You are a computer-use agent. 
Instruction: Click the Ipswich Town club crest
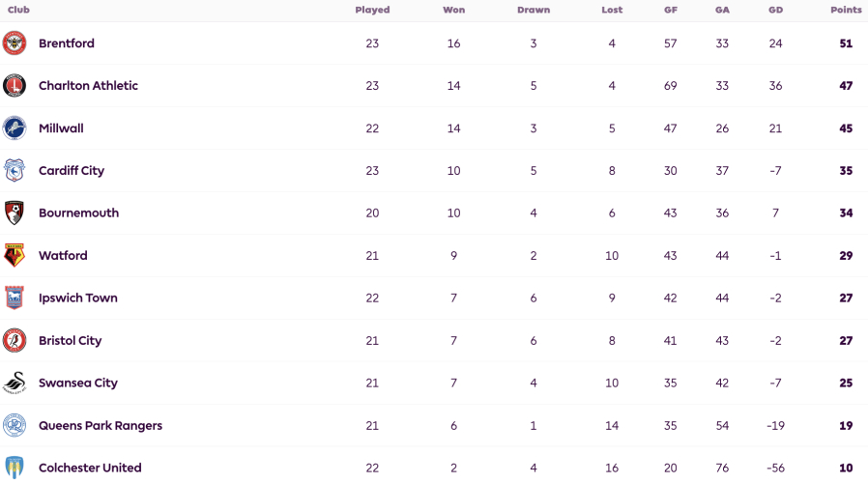(x=14, y=298)
